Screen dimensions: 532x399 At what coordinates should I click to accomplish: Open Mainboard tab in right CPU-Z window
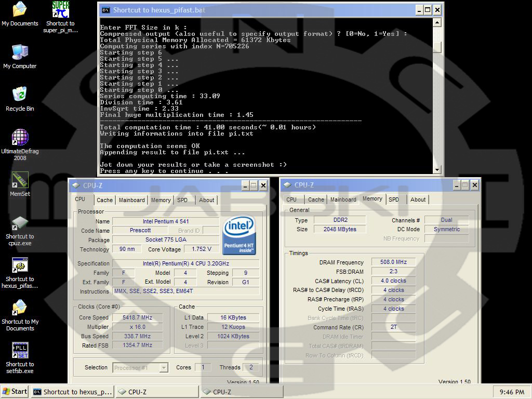pos(343,199)
